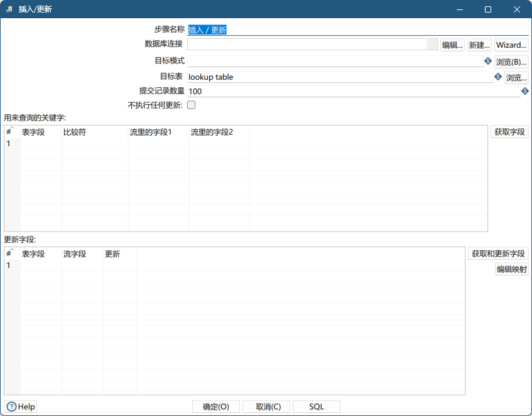Click the 获取和更新字段 button
This screenshot has width=532, height=416.
coord(498,253)
